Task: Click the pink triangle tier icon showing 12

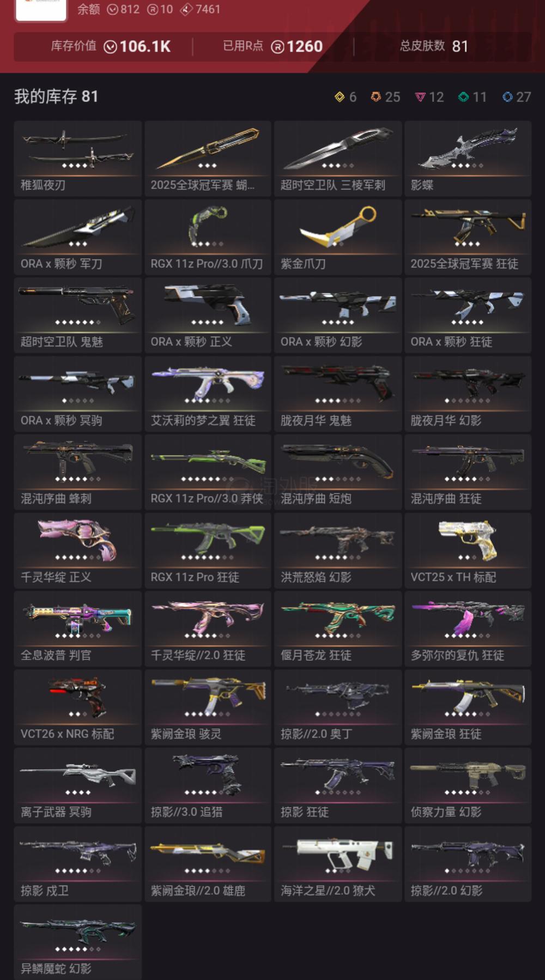Action: coord(420,97)
